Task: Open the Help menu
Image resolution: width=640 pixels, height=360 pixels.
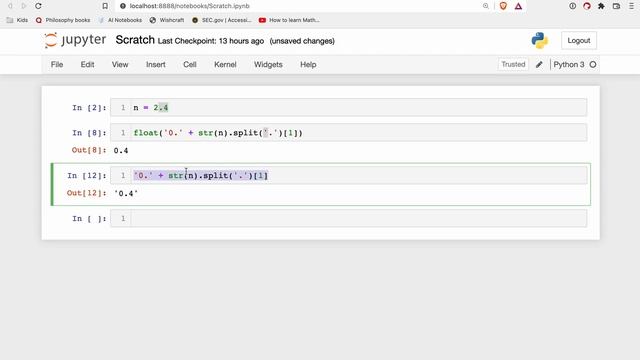Action: pyautogui.click(x=308, y=64)
